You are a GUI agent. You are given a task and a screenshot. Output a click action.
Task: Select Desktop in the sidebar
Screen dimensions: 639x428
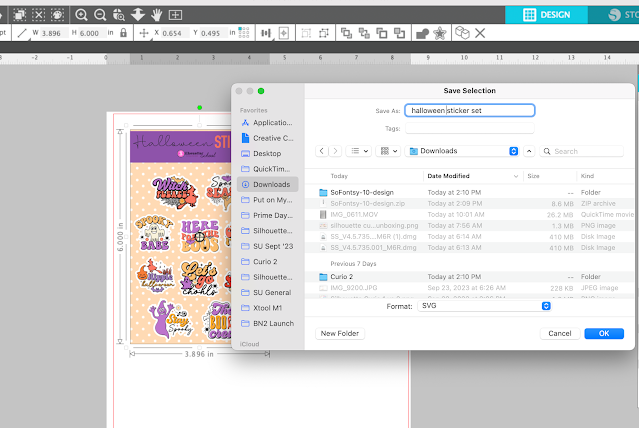(267, 154)
